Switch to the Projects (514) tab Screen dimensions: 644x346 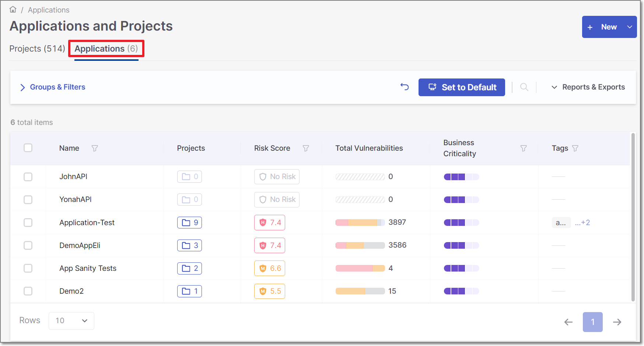pos(37,48)
